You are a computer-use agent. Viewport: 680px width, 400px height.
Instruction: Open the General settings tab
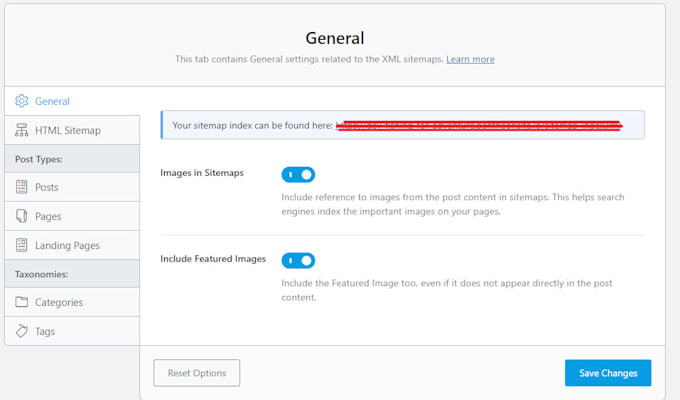(x=72, y=101)
